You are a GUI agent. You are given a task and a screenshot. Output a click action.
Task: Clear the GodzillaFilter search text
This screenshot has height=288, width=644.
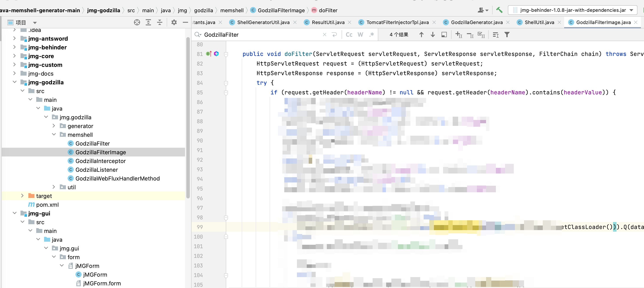coord(324,35)
